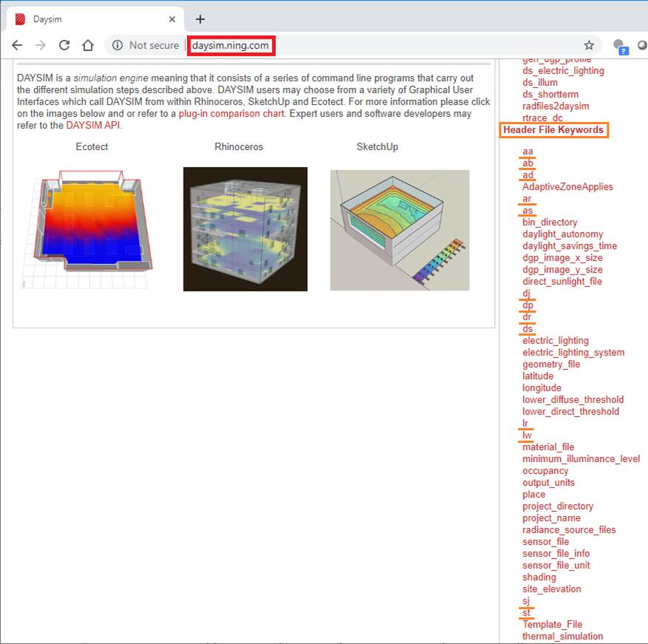Open the DAYSIM API link
Image resolution: width=648 pixels, height=644 pixels.
click(x=93, y=125)
